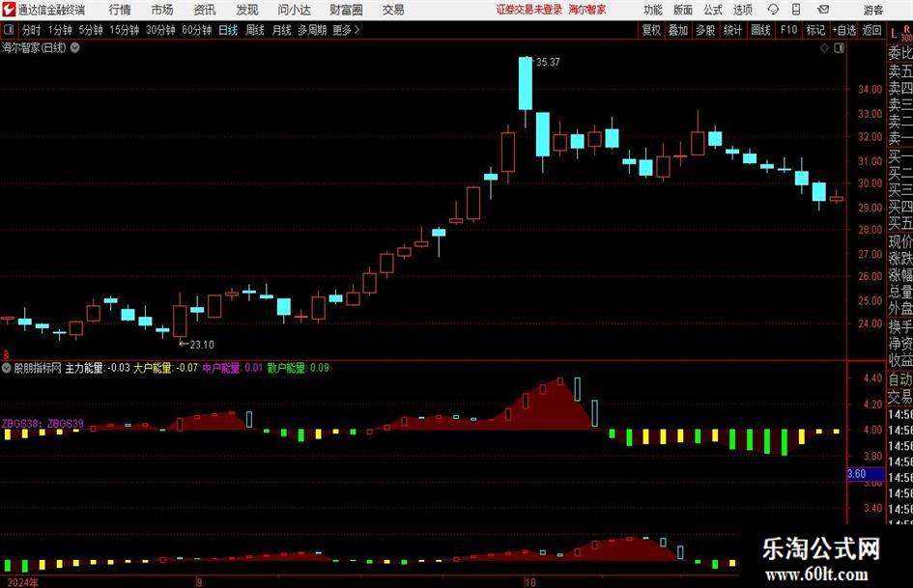Click the 35.37 high price label
The height and width of the screenshot is (588, 913).
548,63
